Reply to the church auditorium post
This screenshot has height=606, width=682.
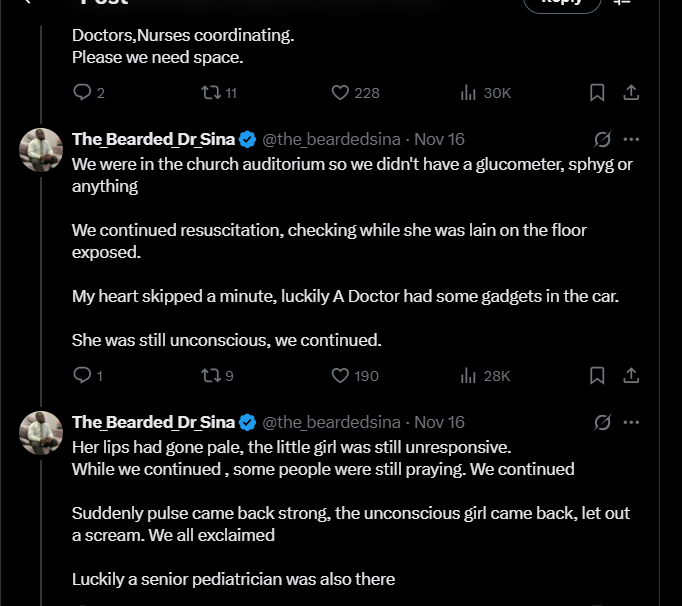[x=82, y=376]
